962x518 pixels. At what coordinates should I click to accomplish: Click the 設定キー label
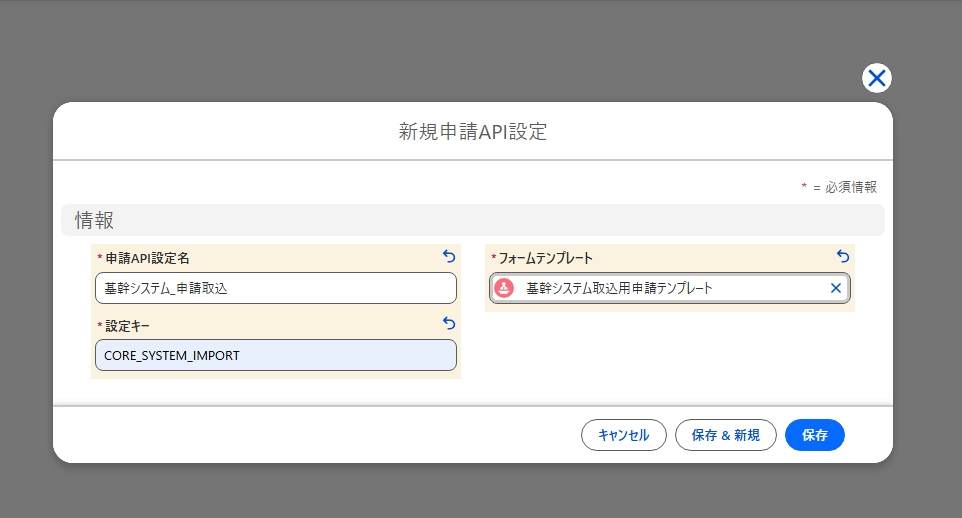[127, 326]
